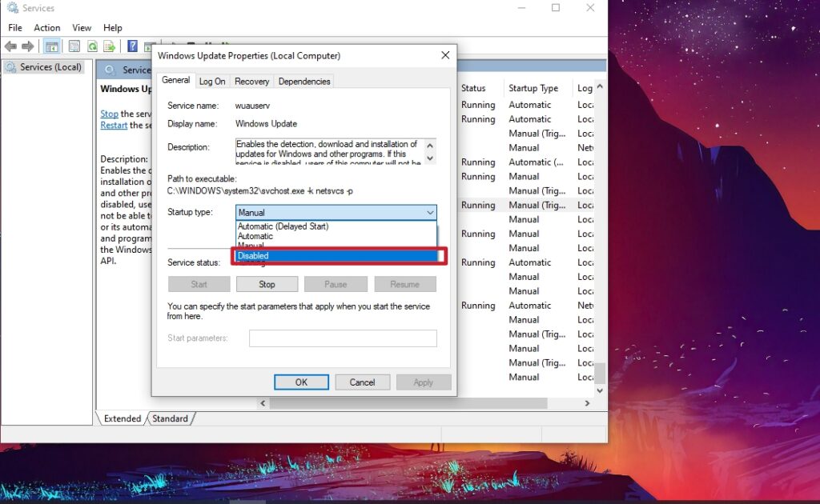Click the Restart the service link

[114, 125]
